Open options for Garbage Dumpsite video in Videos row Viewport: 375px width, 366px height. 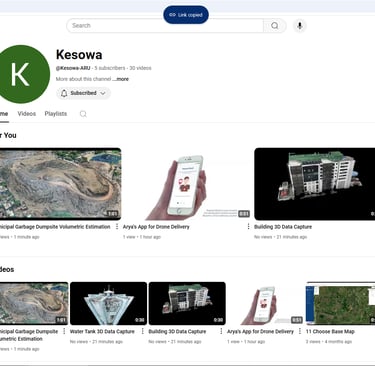click(64, 331)
